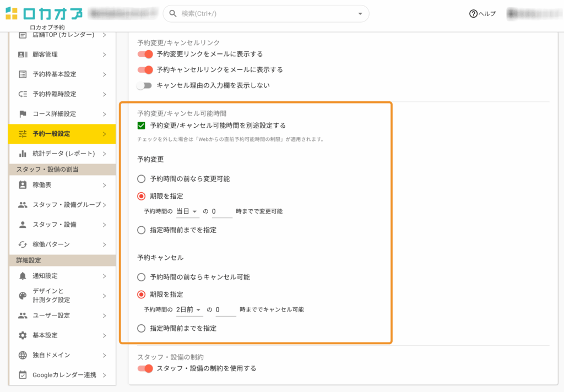Click the ロカオプ logo link

44,14
